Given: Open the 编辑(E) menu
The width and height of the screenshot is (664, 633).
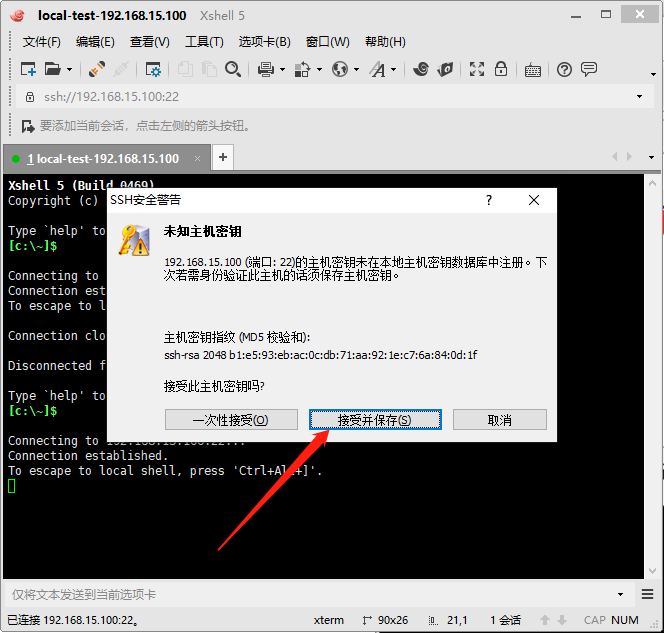Looking at the screenshot, I should point(95,42).
